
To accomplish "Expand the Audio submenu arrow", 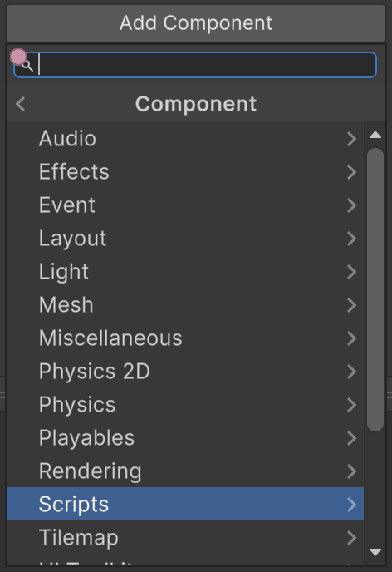I will (x=351, y=139).
